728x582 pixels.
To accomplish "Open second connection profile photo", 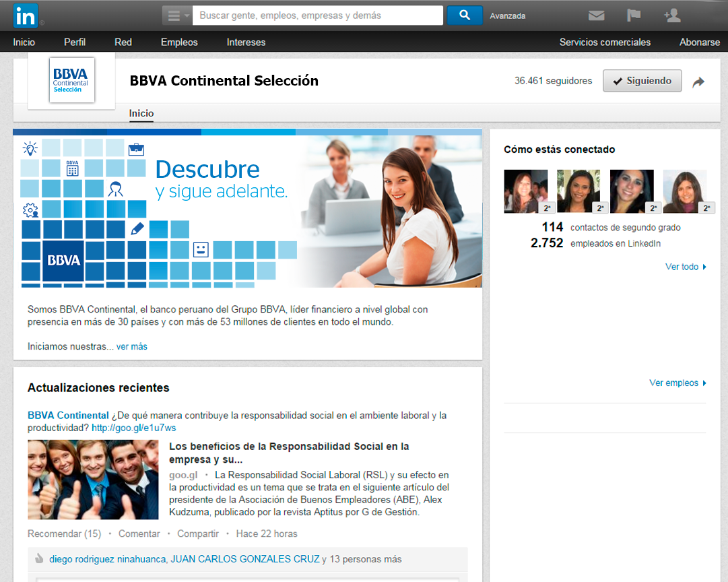I will pyautogui.click(x=578, y=191).
